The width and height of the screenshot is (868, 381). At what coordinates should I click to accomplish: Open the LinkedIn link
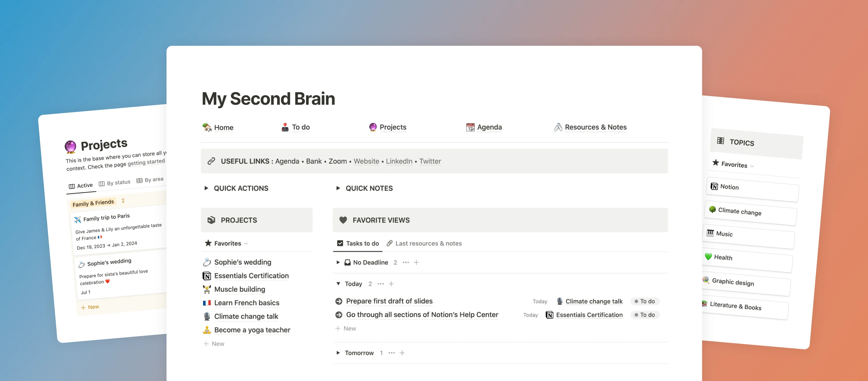[399, 161]
